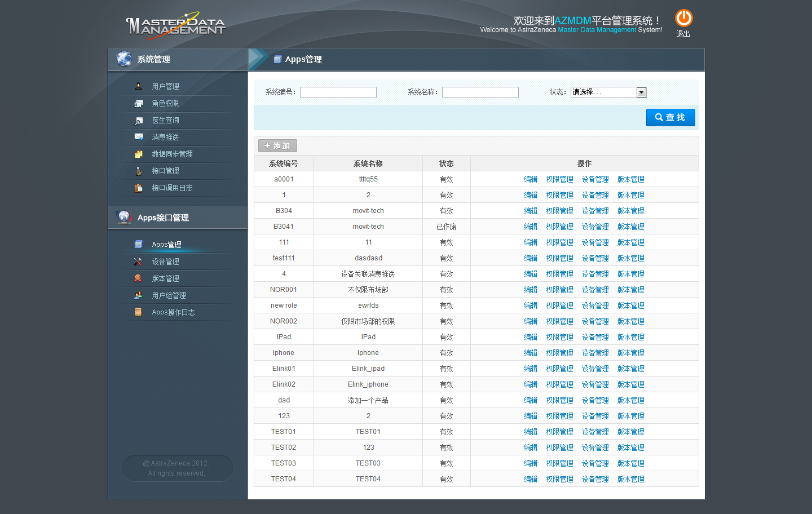Click the 用户组管理 people icon
The image size is (812, 514).
pos(139,295)
